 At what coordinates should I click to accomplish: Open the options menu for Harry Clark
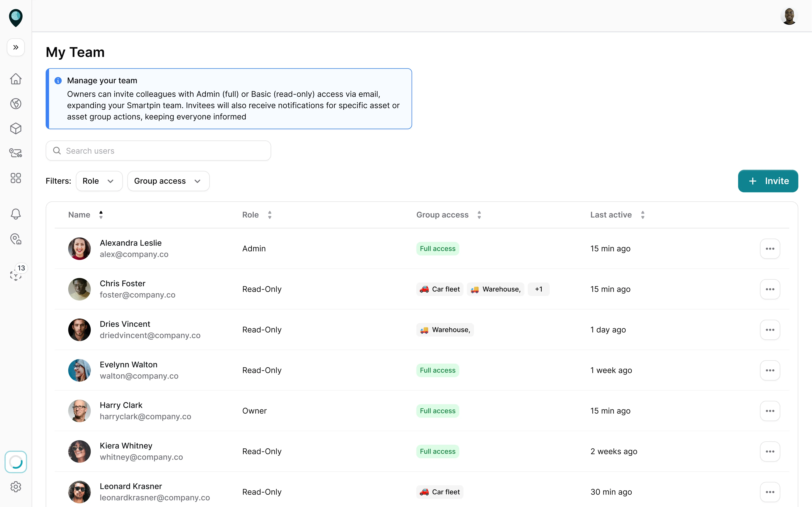click(770, 411)
